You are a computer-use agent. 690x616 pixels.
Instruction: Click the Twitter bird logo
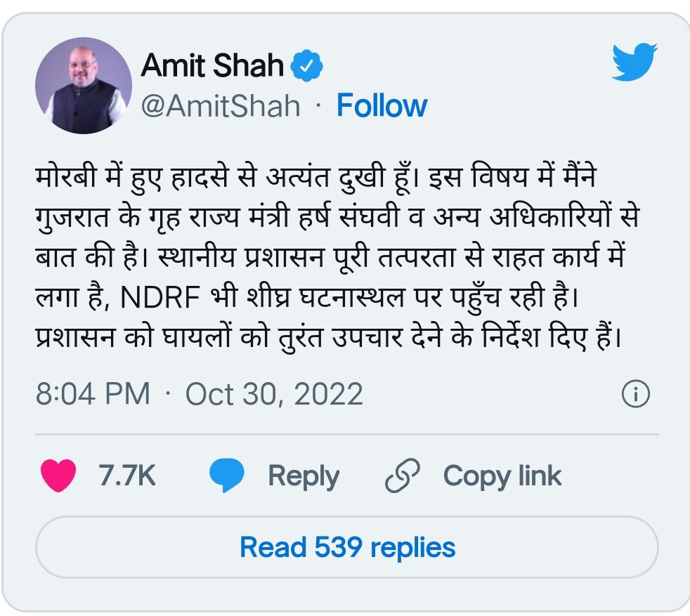634,62
